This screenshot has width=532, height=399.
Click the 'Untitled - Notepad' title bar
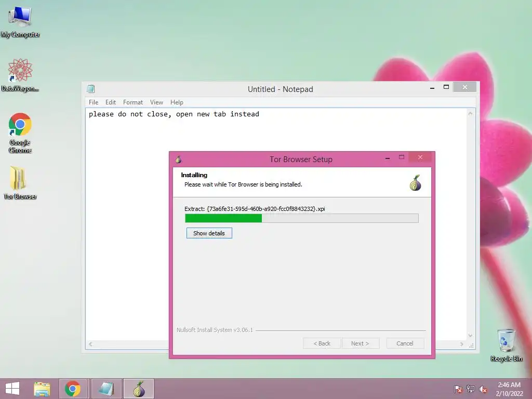point(280,89)
